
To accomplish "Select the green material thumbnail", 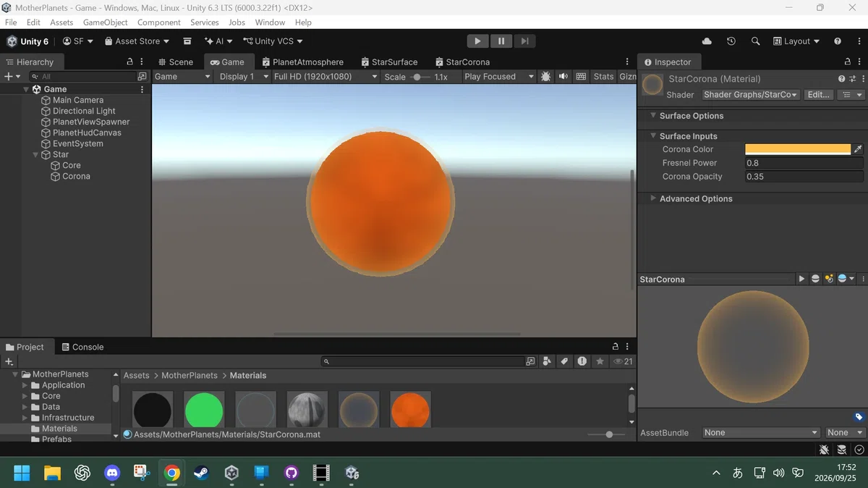I will [x=204, y=411].
